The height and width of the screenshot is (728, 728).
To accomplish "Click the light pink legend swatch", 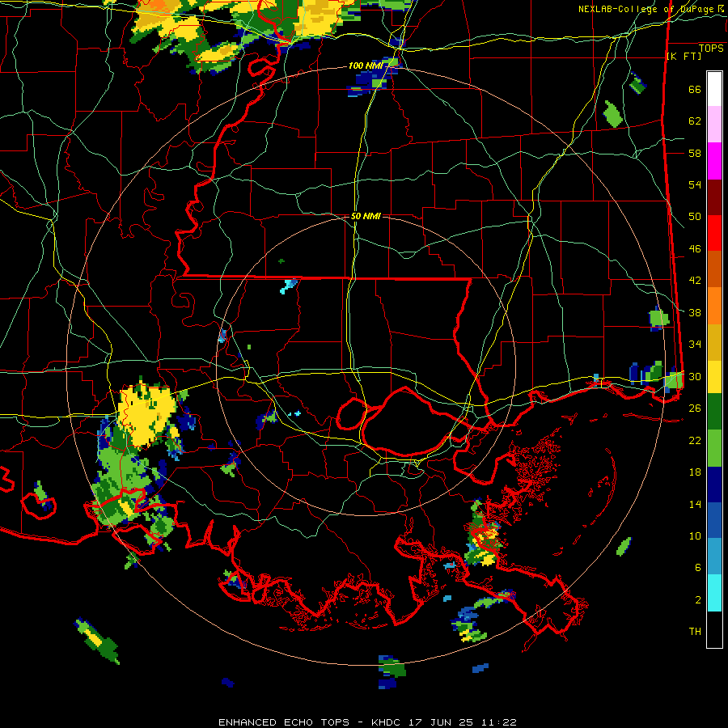I will pos(714,125).
